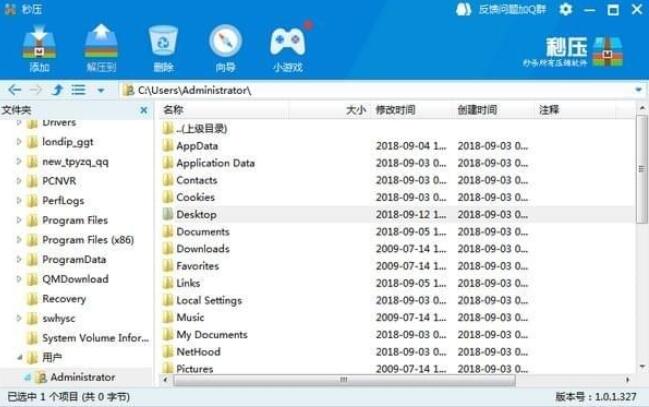Select the PerfLogs folder label in tree

63,201
